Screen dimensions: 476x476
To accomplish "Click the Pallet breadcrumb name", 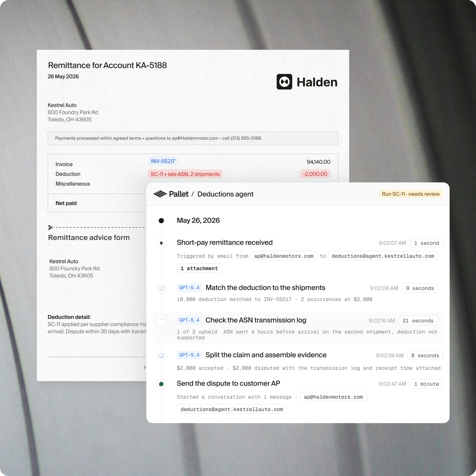I will pos(179,194).
